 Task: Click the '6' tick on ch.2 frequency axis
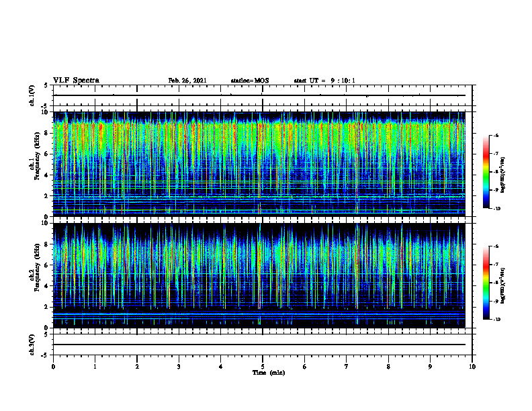47,265
